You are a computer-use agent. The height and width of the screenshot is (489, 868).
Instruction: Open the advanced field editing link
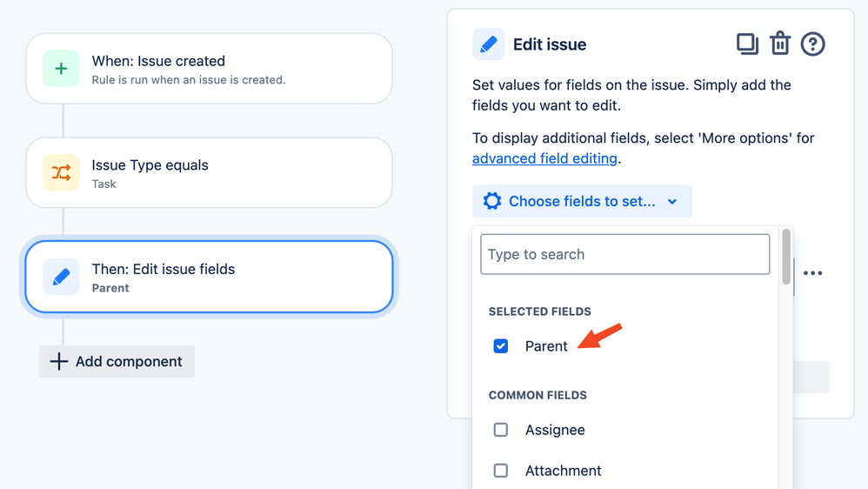pyautogui.click(x=544, y=158)
